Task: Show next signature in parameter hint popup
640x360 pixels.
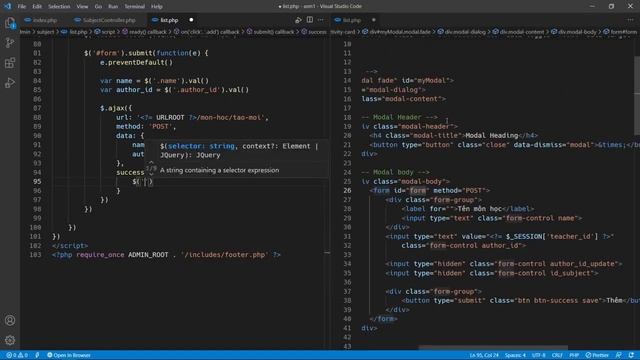Action: [x=151, y=174]
